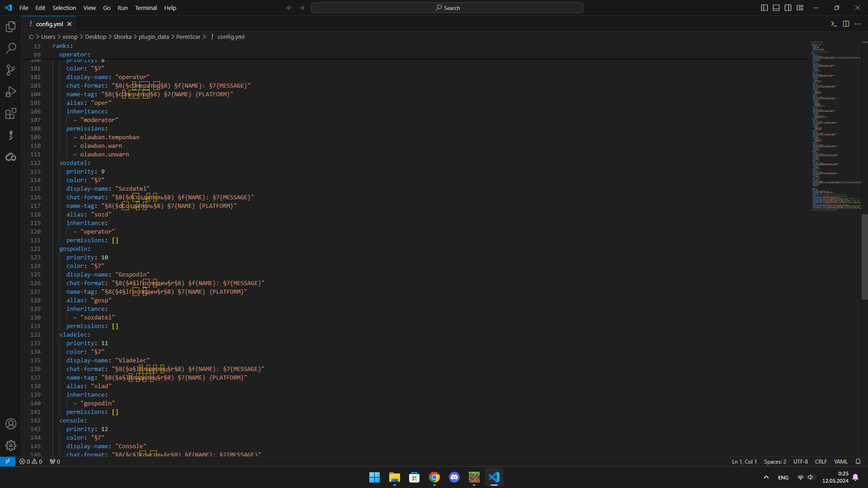The height and width of the screenshot is (488, 868).
Task: Toggle the secondary side bar layout button
Action: (x=788, y=8)
